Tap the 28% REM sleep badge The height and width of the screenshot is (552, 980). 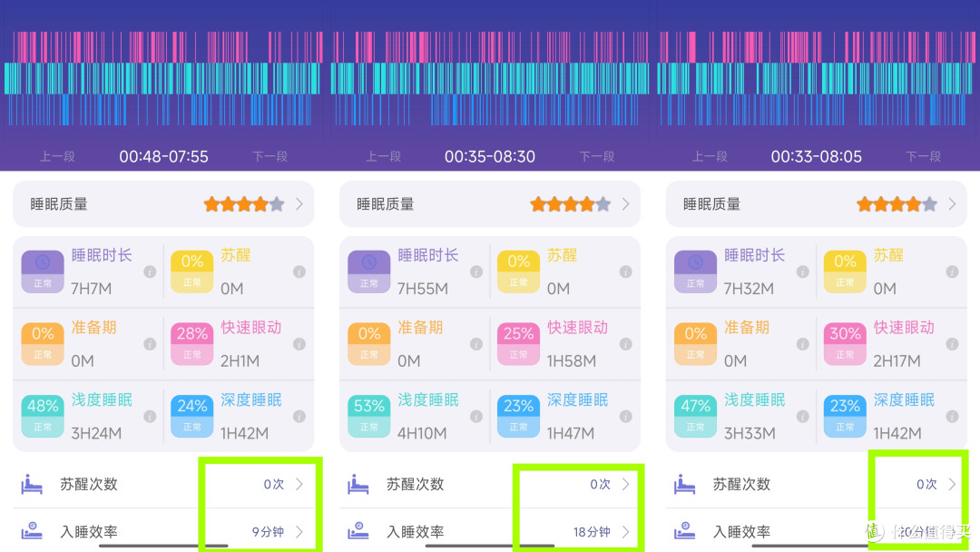pyautogui.click(x=191, y=344)
